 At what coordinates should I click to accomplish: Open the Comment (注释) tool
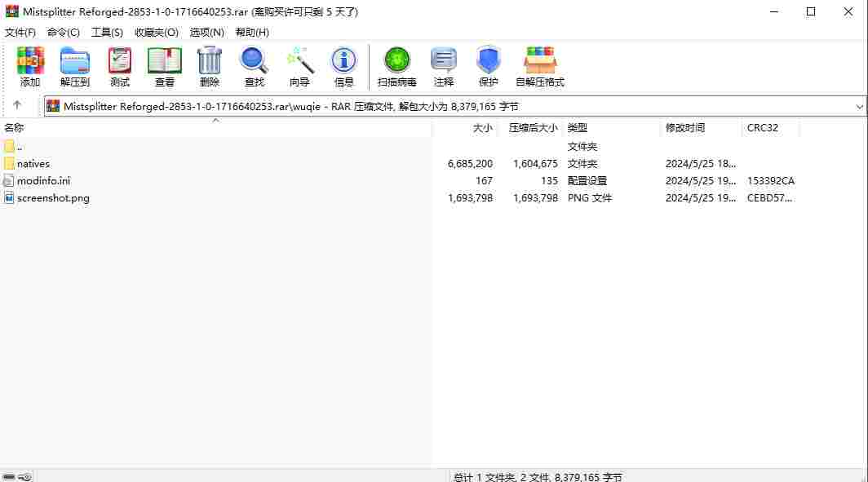point(444,61)
